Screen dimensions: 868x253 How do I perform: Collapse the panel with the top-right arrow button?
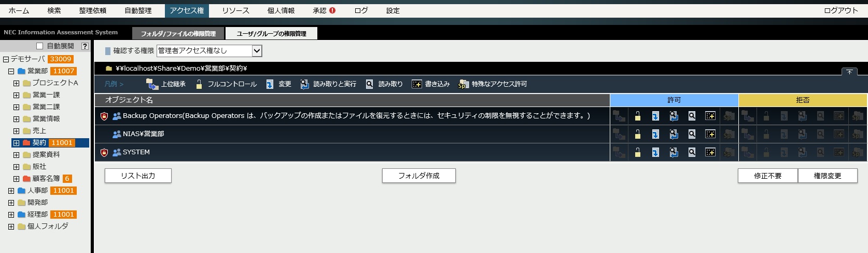[849, 72]
